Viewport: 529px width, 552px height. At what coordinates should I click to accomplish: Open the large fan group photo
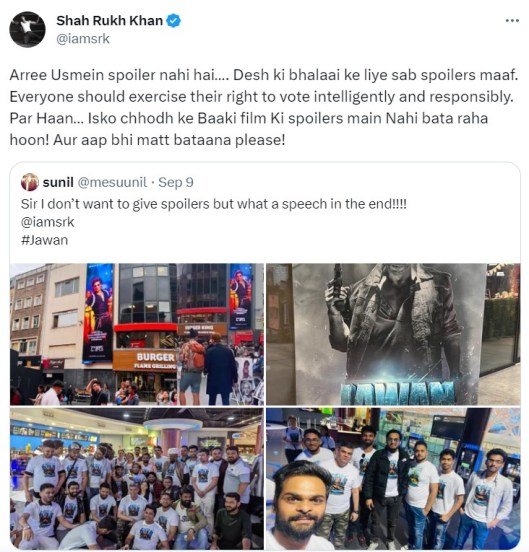(x=137, y=478)
